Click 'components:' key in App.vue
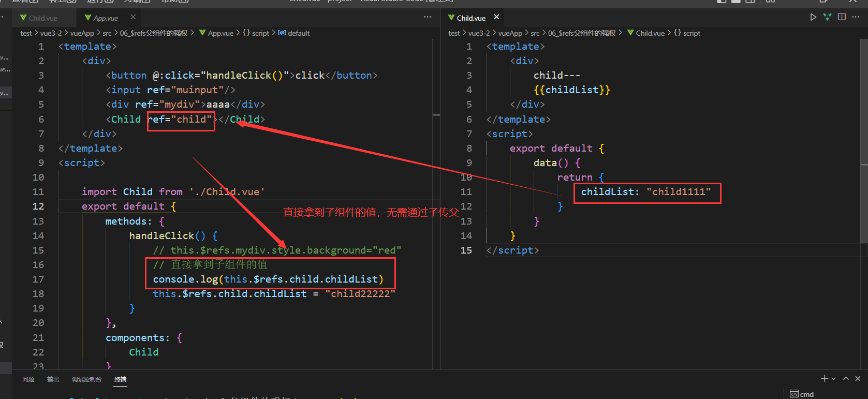 tap(138, 337)
